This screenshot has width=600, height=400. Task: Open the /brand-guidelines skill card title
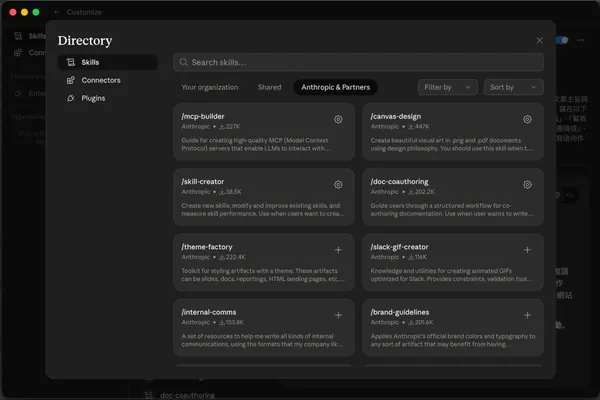(399, 312)
